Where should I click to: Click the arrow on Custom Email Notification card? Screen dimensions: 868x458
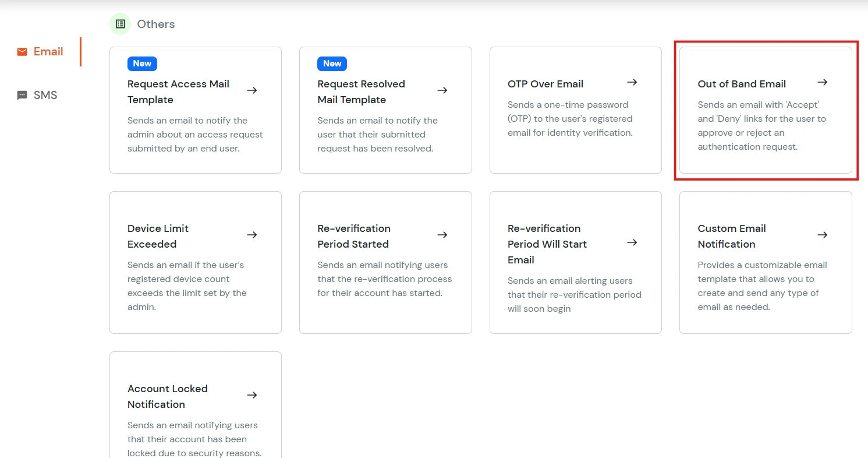(823, 235)
